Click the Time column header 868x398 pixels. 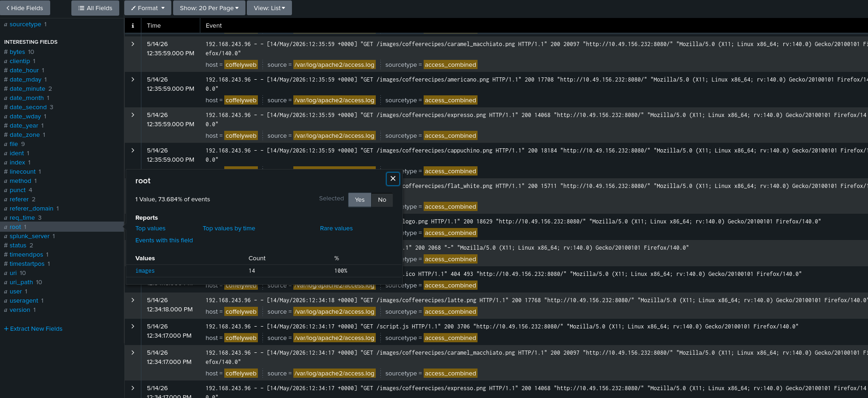pyautogui.click(x=154, y=26)
